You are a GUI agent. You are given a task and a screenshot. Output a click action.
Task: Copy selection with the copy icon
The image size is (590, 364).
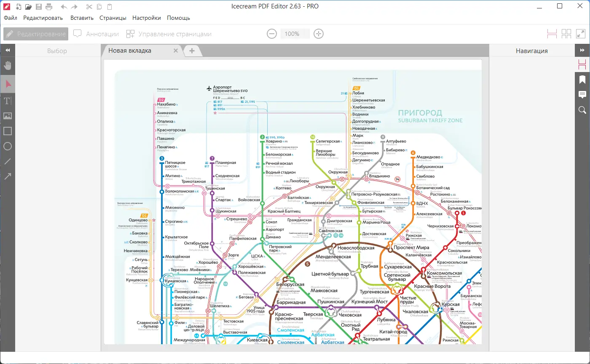point(99,6)
